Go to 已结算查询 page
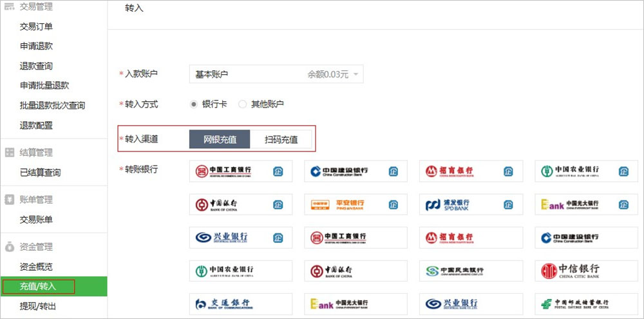Image resolution: width=644 pixels, height=319 pixels. (40, 172)
